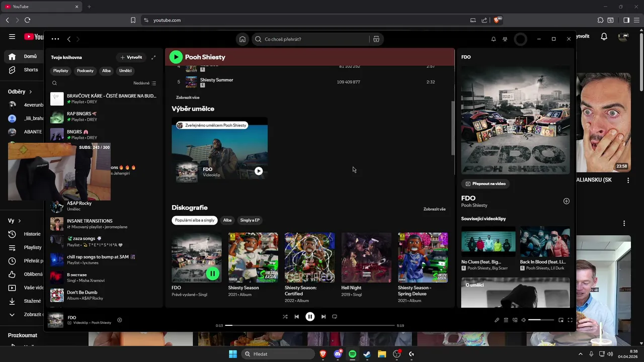Open Steam from taskbar
Screen dimensions: 644x362
pos(367,354)
